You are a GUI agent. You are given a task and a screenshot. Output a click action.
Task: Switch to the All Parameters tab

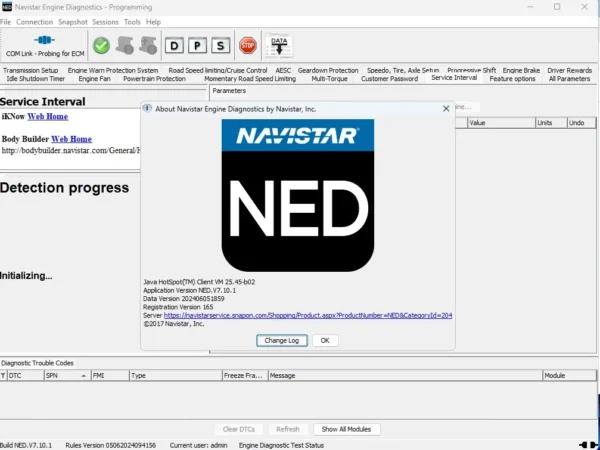569,79
